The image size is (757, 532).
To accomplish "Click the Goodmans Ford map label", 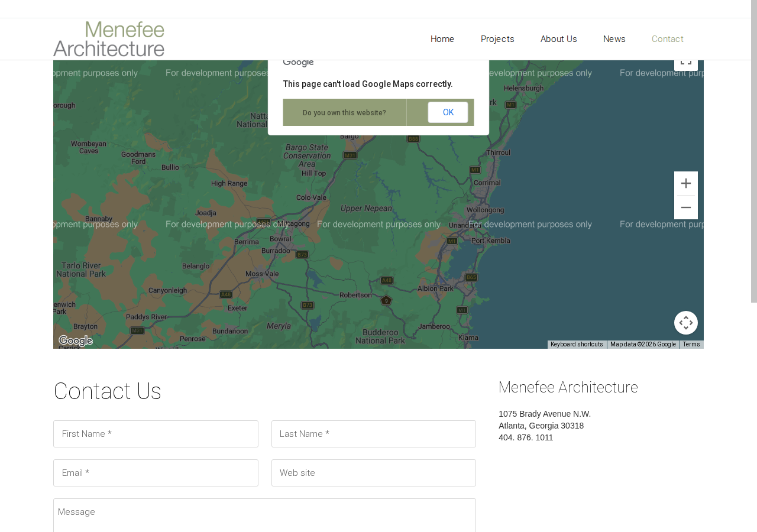I will coord(138,158).
